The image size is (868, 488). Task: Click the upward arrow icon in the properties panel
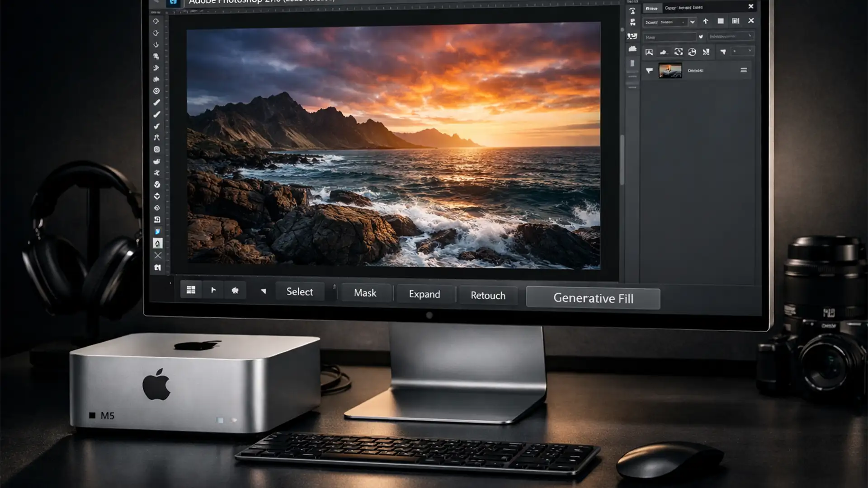pos(706,21)
